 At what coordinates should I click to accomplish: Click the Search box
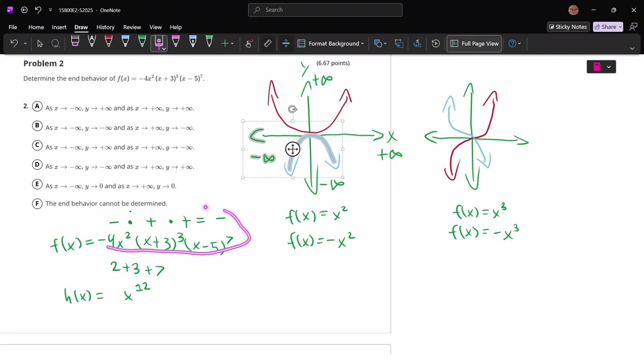325,10
